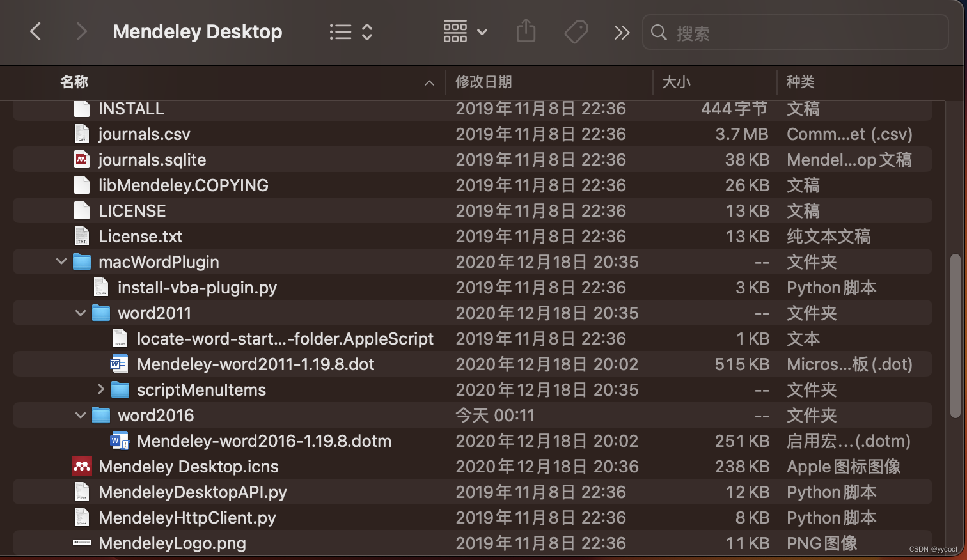Select the macWordPlugin folder icon

(x=82, y=261)
